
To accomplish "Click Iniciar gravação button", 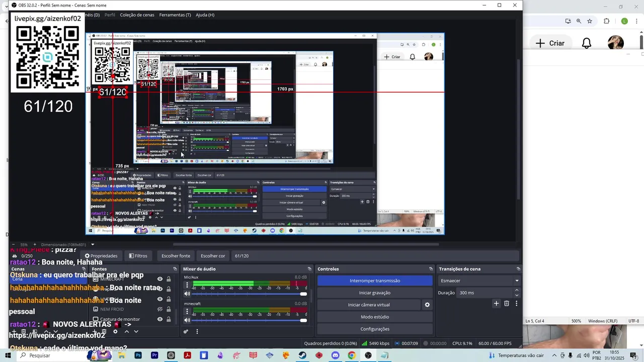I will click(x=375, y=293).
